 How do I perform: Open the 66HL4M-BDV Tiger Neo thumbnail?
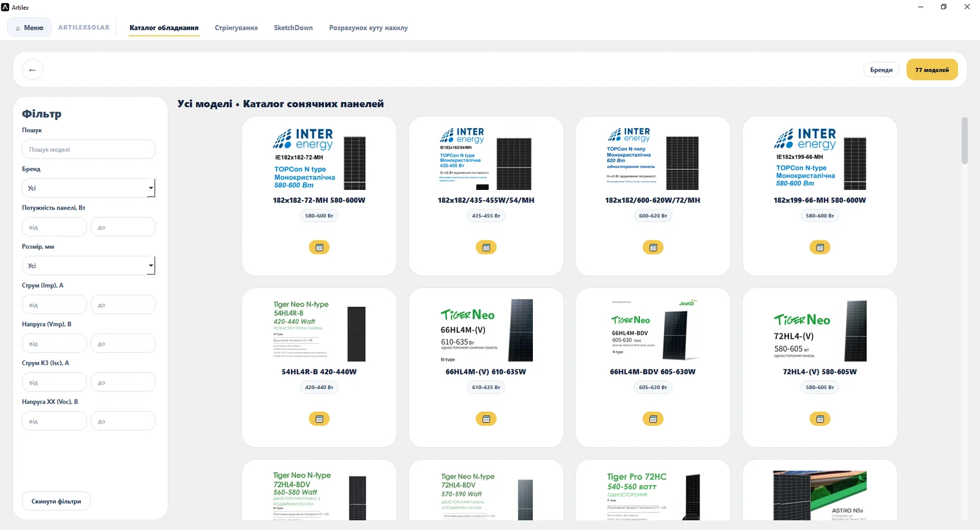coord(653,331)
